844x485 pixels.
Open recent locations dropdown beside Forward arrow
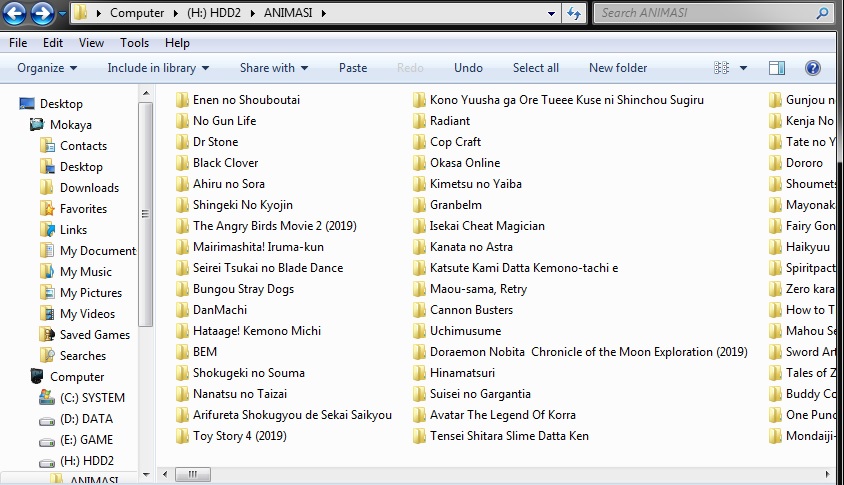coord(62,13)
